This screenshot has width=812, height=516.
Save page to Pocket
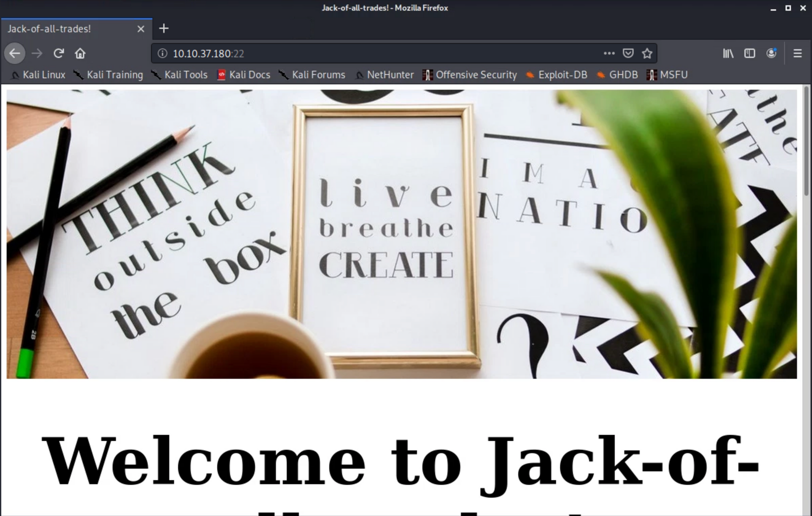click(x=628, y=53)
